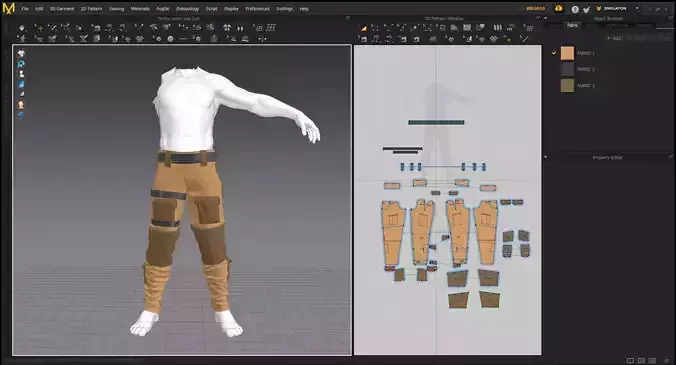Open the File menu
This screenshot has height=365, width=676.
[x=25, y=9]
